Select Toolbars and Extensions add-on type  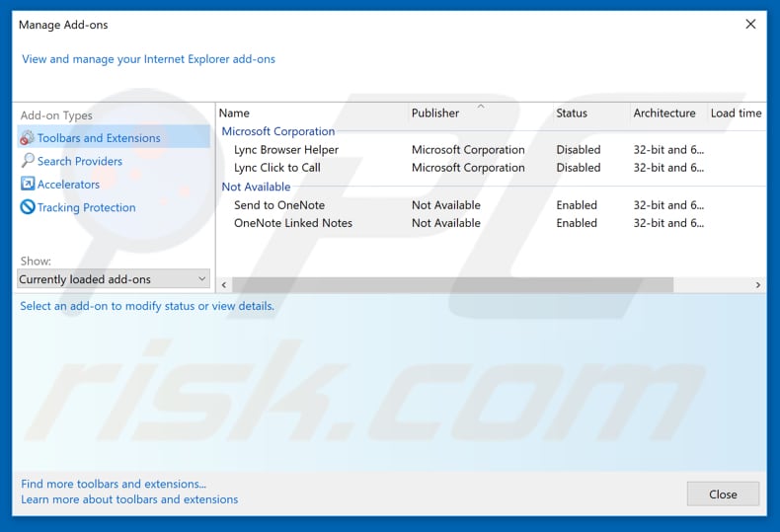click(114, 137)
